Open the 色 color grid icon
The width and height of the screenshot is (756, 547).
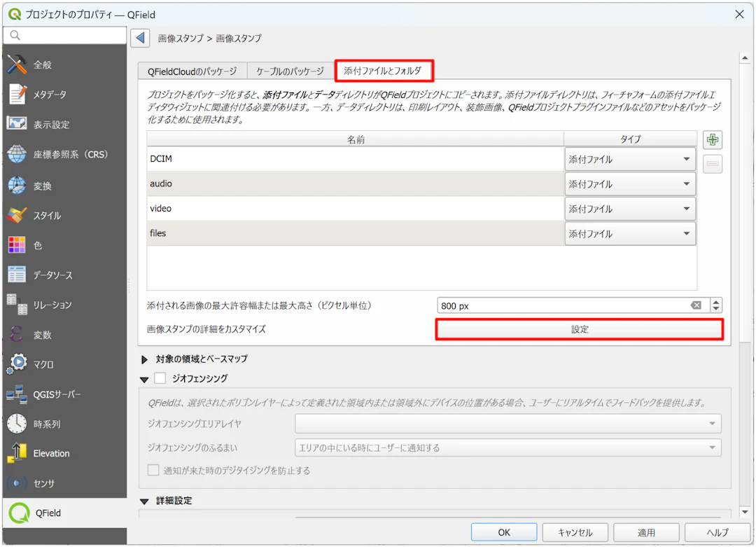coord(17,245)
